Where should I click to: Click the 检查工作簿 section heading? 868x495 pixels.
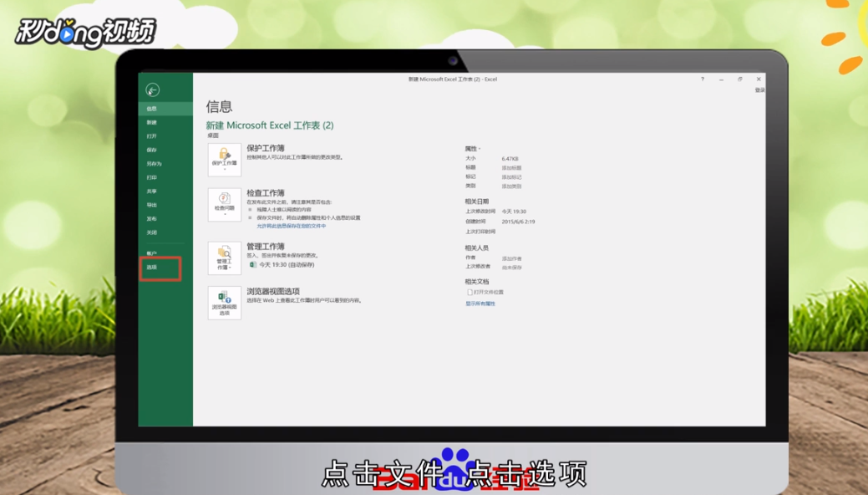coord(266,193)
